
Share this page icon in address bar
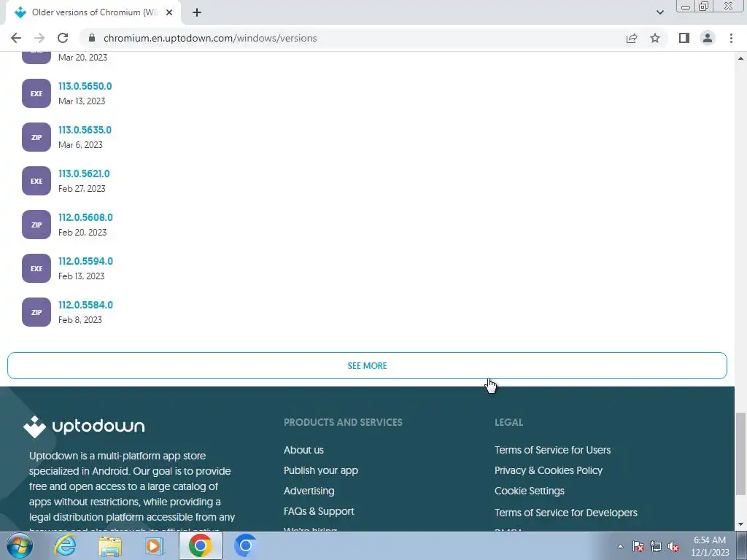tap(632, 38)
